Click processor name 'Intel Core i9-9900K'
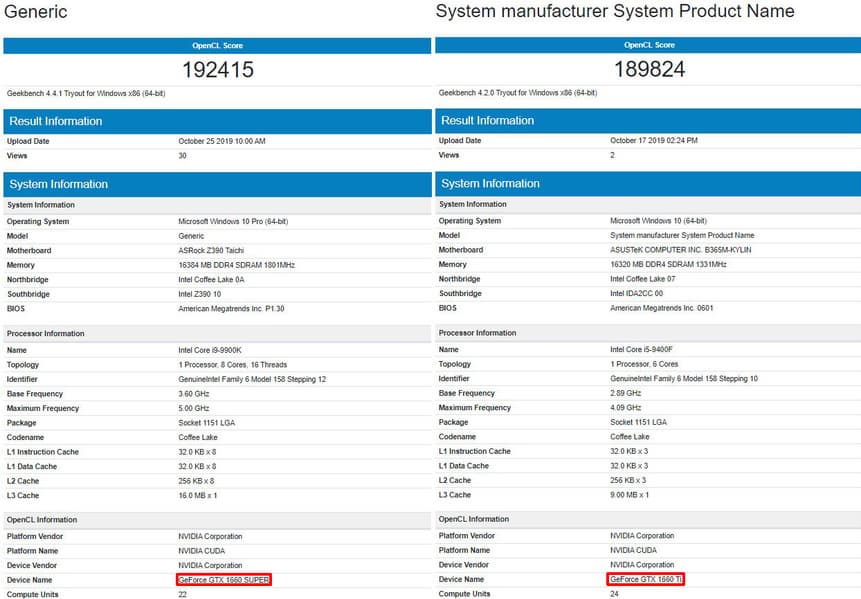 210,350
